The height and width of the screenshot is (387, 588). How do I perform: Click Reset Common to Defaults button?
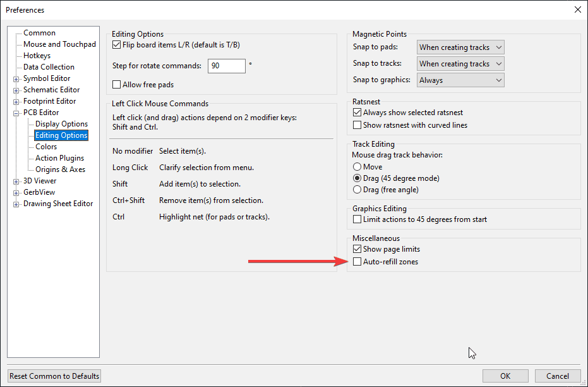click(54, 376)
